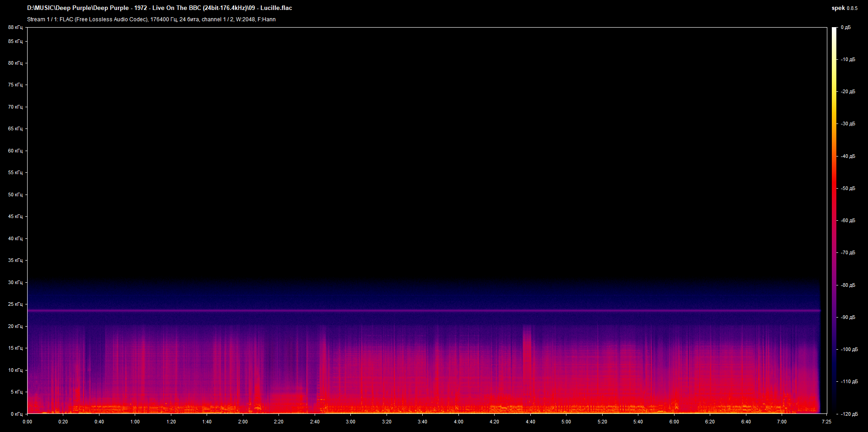Click the 24 бита bit depth text
This screenshot has height=432, width=868.
pos(189,19)
